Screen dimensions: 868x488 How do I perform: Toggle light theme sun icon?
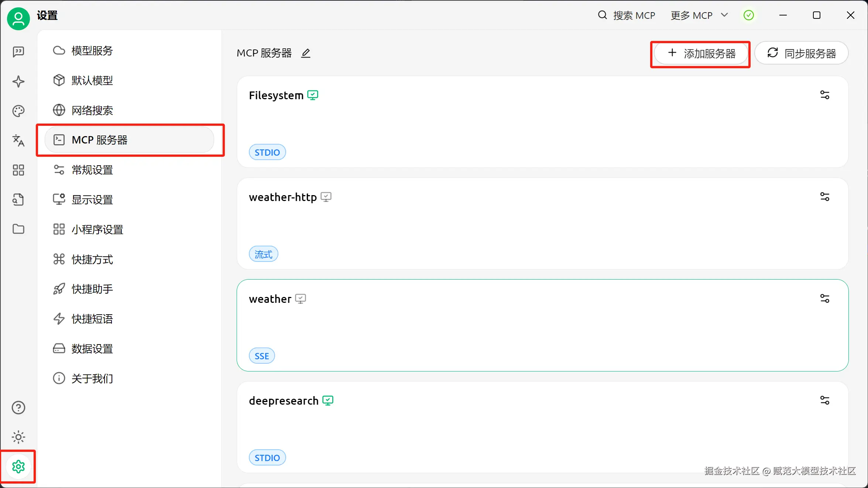[x=18, y=437]
